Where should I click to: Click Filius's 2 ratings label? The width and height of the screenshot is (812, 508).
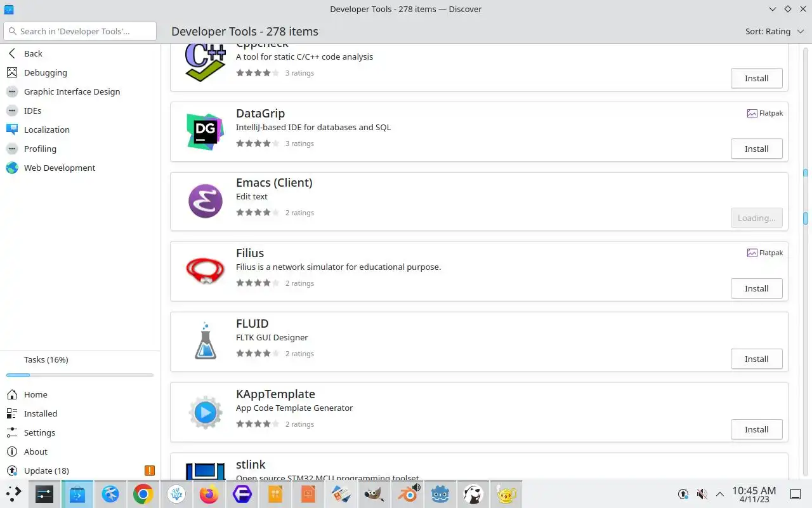299,283
